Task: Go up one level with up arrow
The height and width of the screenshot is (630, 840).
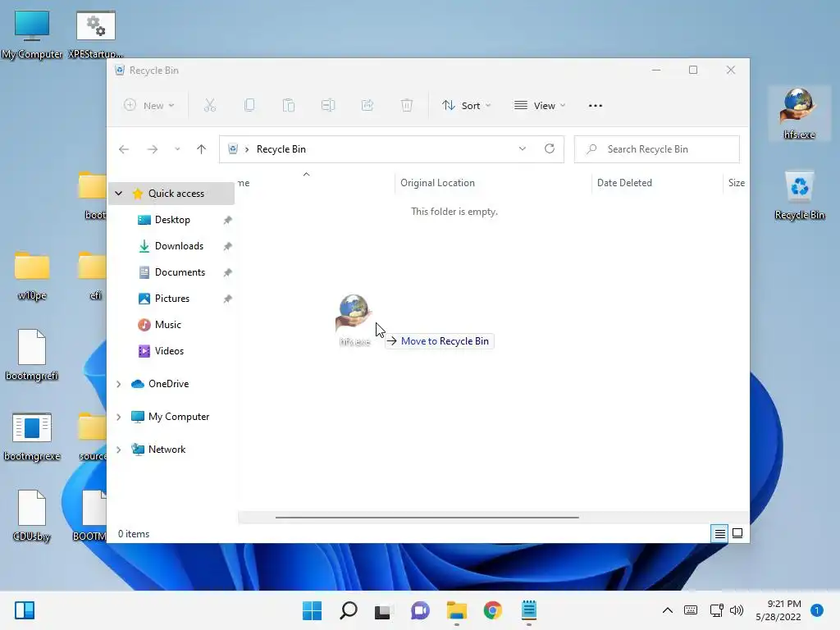Action: coord(202,149)
